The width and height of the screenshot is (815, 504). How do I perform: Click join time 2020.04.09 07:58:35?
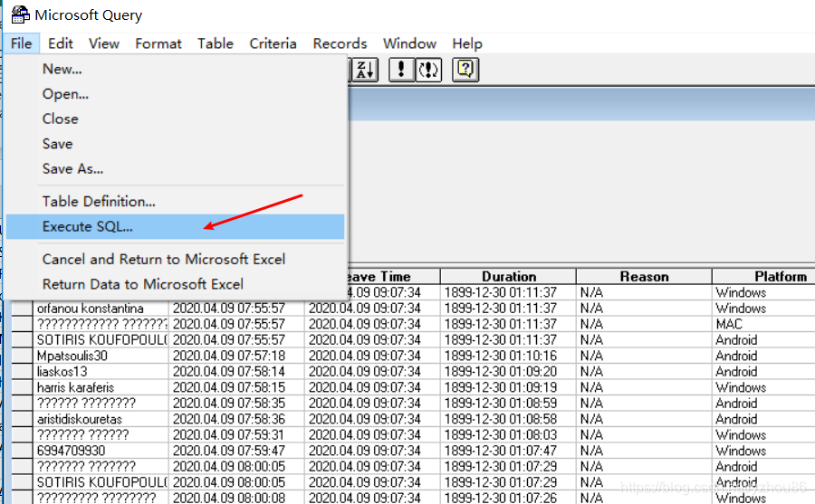point(236,404)
